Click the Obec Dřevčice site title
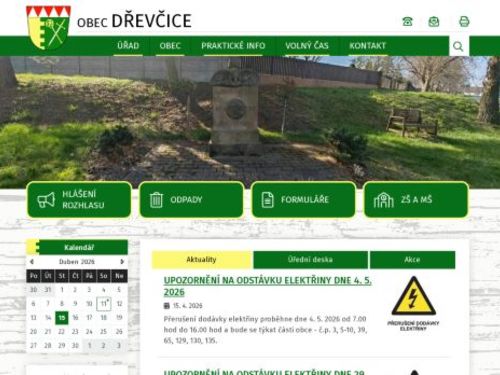 click(134, 21)
